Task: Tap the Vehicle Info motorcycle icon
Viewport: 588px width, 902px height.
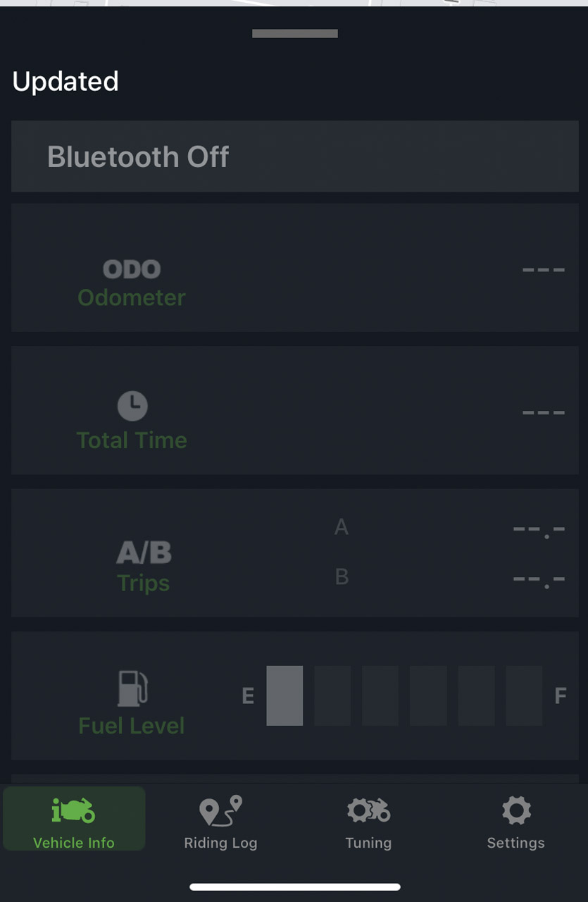Action: 73,811
